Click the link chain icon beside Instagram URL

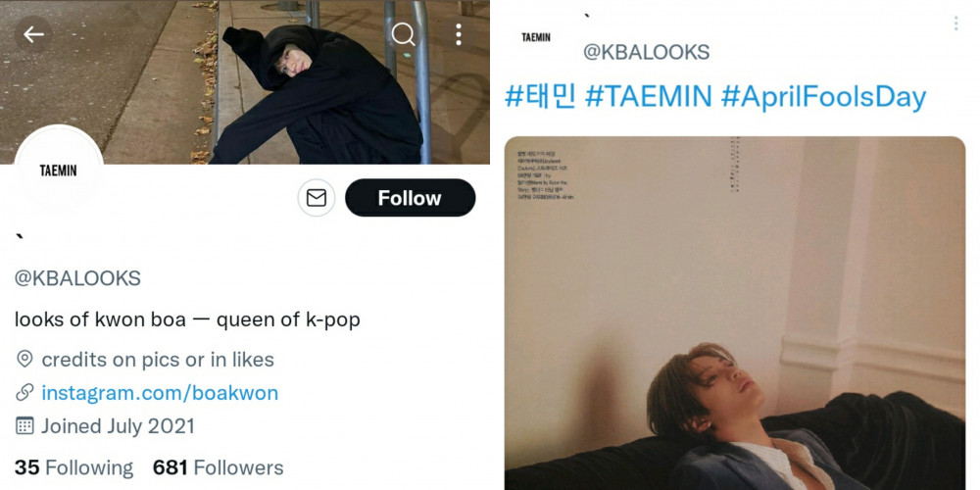point(24,393)
